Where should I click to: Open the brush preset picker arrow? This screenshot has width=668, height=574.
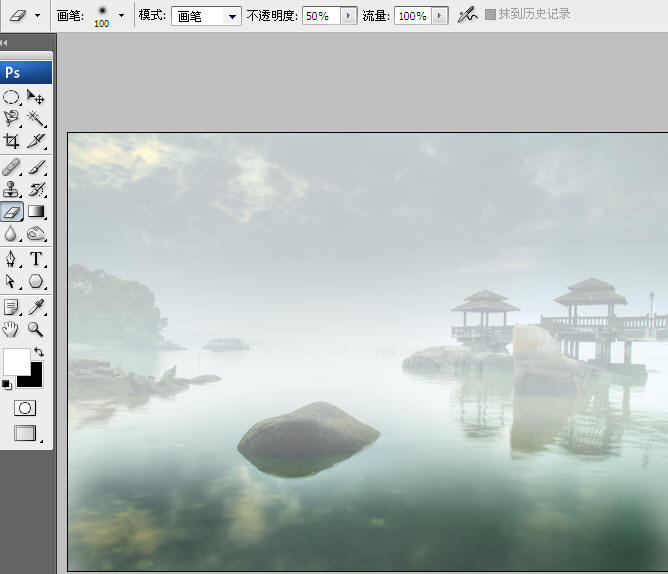coord(122,16)
